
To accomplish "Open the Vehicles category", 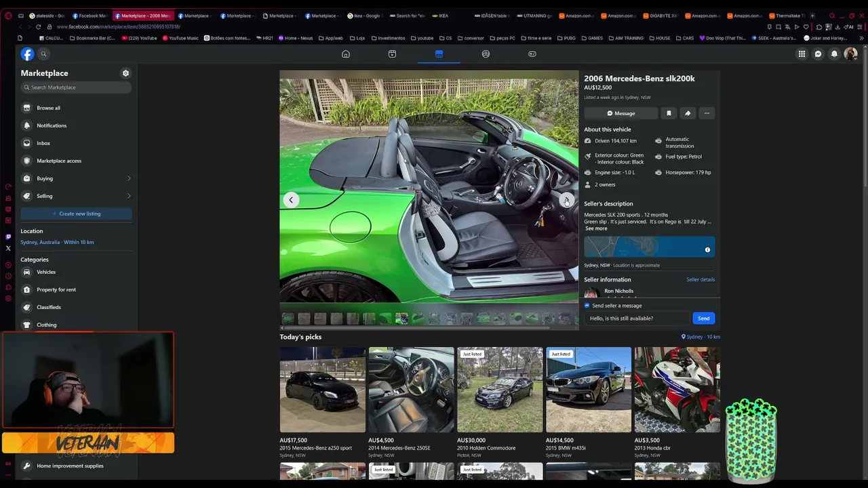I will coord(76,272).
